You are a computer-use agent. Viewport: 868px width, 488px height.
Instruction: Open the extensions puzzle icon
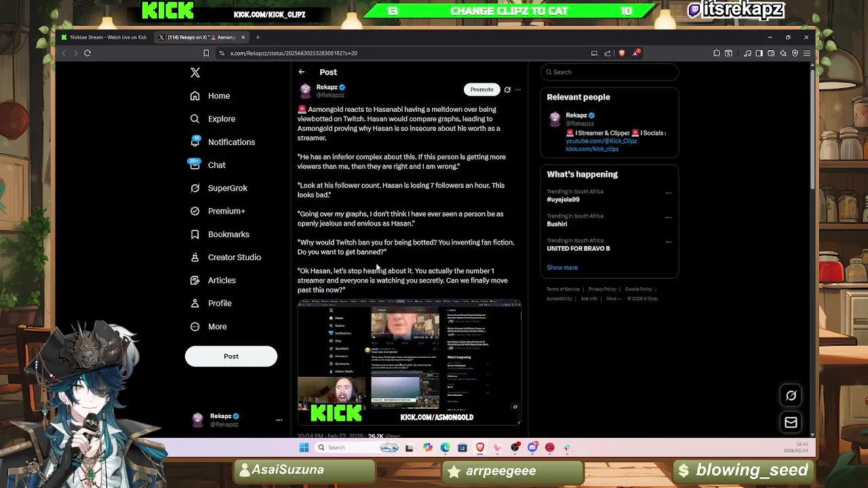(717, 53)
